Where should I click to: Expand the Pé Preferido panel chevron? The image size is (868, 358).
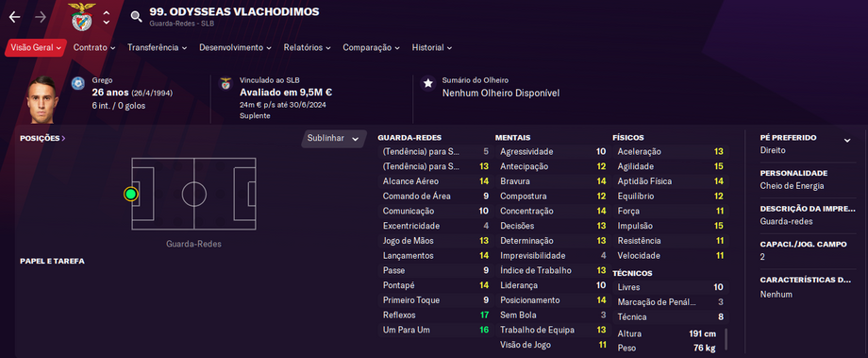click(x=847, y=141)
